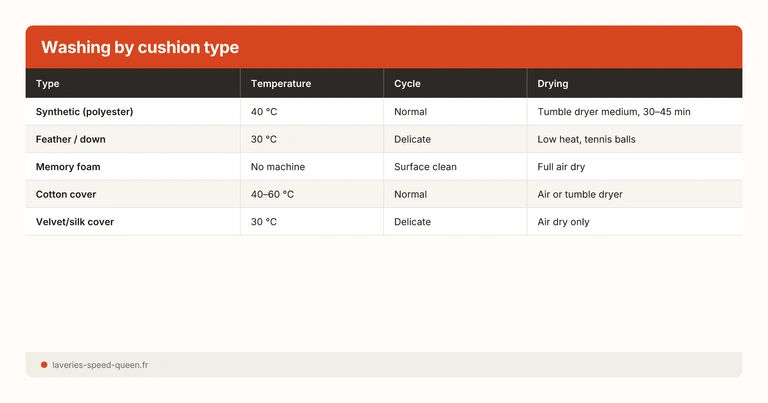The height and width of the screenshot is (403, 768).
Task: Click "Tumble dryer medium, 30–45 min" cell
Action: tap(613, 112)
